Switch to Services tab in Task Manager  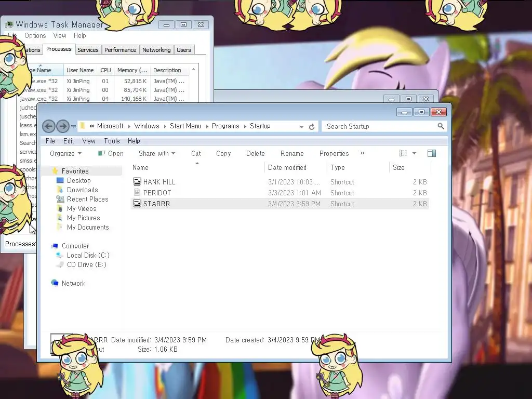click(88, 50)
